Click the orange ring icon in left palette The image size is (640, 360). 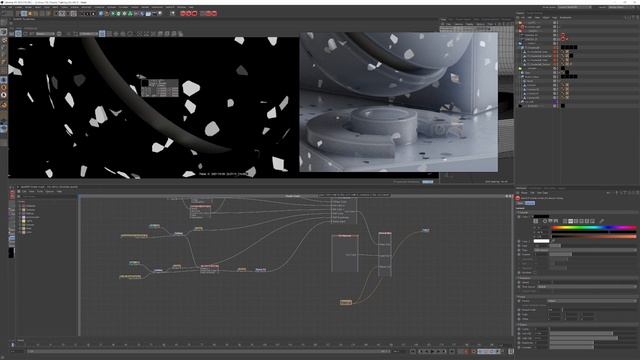4,87
